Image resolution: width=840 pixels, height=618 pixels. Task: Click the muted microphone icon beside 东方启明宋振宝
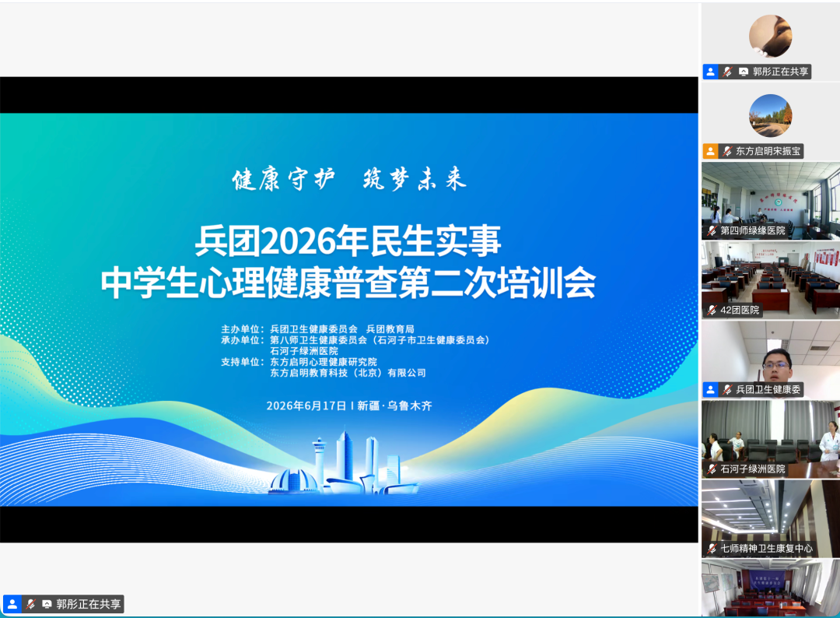point(727,151)
